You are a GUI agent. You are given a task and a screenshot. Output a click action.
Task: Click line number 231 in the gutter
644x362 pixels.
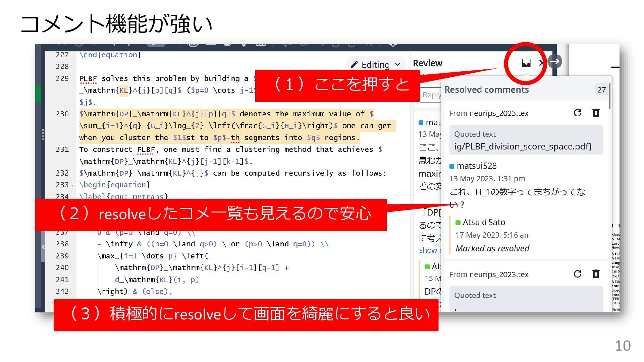[62, 149]
